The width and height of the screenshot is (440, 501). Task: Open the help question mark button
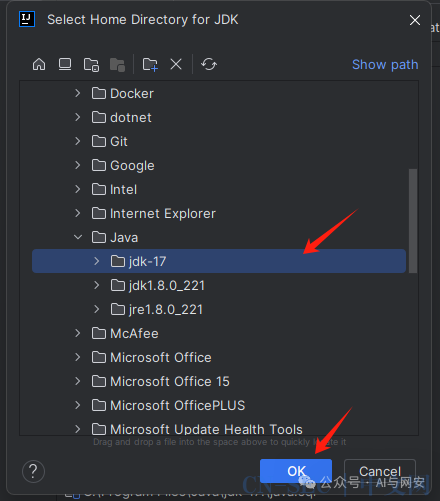[33, 471]
